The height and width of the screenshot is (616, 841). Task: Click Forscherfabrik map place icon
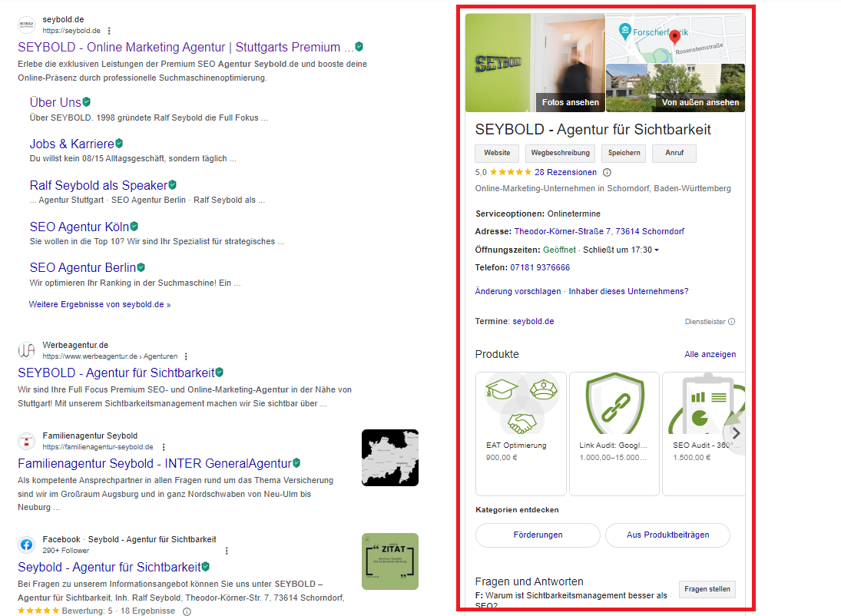click(x=625, y=31)
